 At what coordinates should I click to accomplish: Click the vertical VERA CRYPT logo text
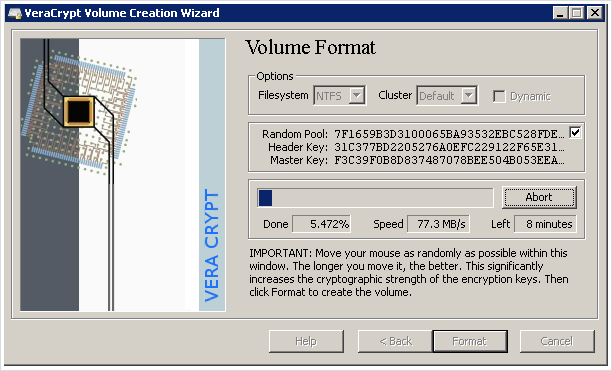coord(212,245)
